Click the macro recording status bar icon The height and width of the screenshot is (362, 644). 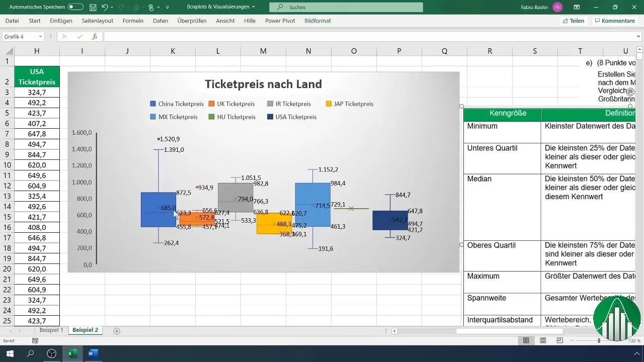pos(35,341)
